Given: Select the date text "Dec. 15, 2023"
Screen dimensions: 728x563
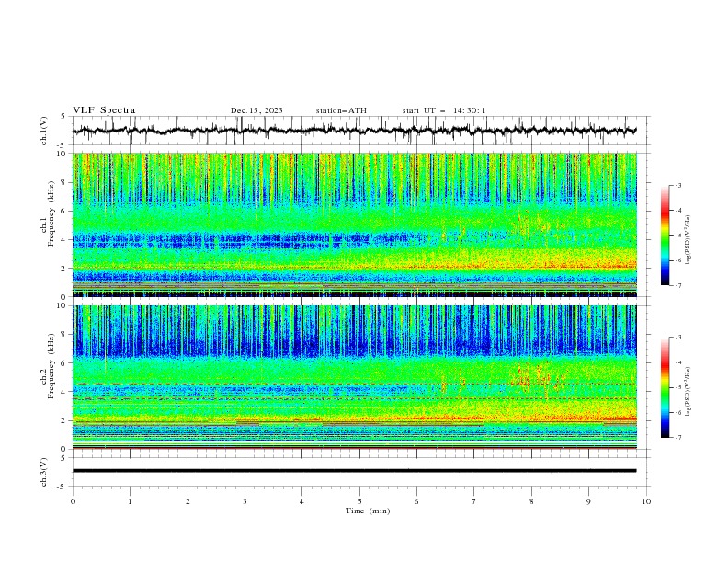Looking at the screenshot, I should point(256,110).
